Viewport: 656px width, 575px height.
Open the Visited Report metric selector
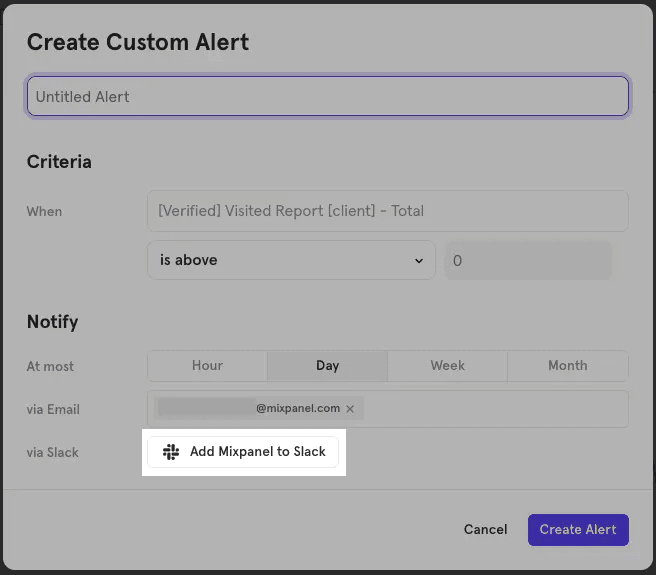point(387,211)
